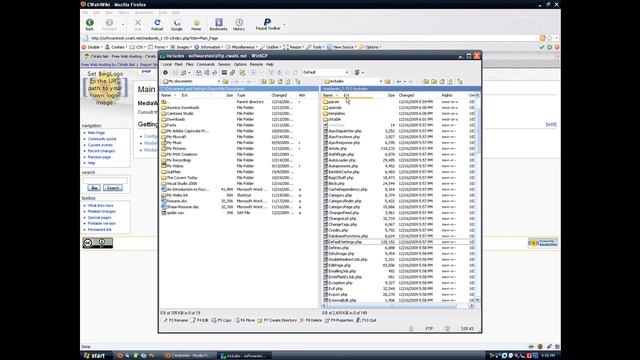Click F7 Create Directory in WinSCP
The height and width of the screenshot is (360, 640).
(x=277, y=320)
